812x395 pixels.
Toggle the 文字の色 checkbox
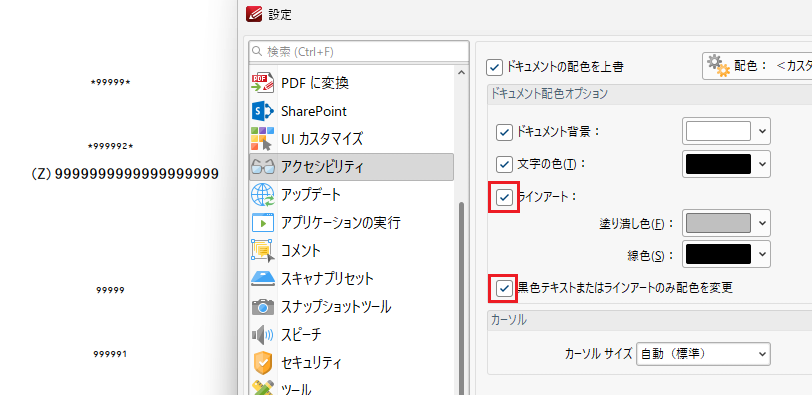click(x=504, y=165)
